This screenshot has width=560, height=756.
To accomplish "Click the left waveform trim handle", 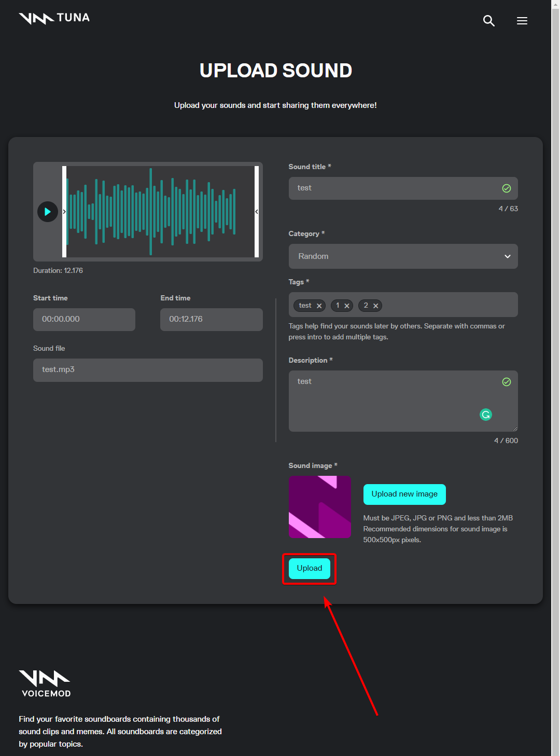I will click(x=64, y=212).
